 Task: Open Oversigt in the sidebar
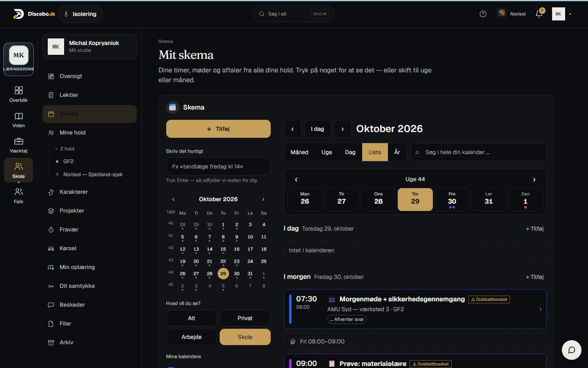click(89, 76)
